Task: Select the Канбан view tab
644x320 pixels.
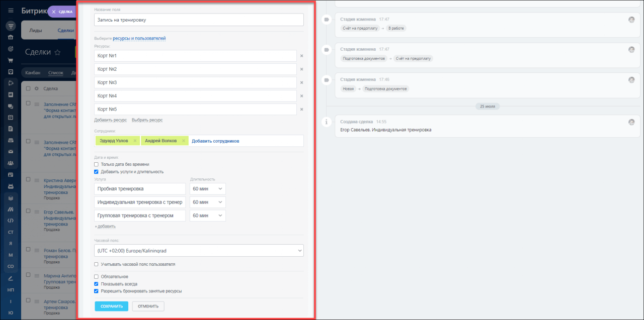Action: pyautogui.click(x=33, y=73)
